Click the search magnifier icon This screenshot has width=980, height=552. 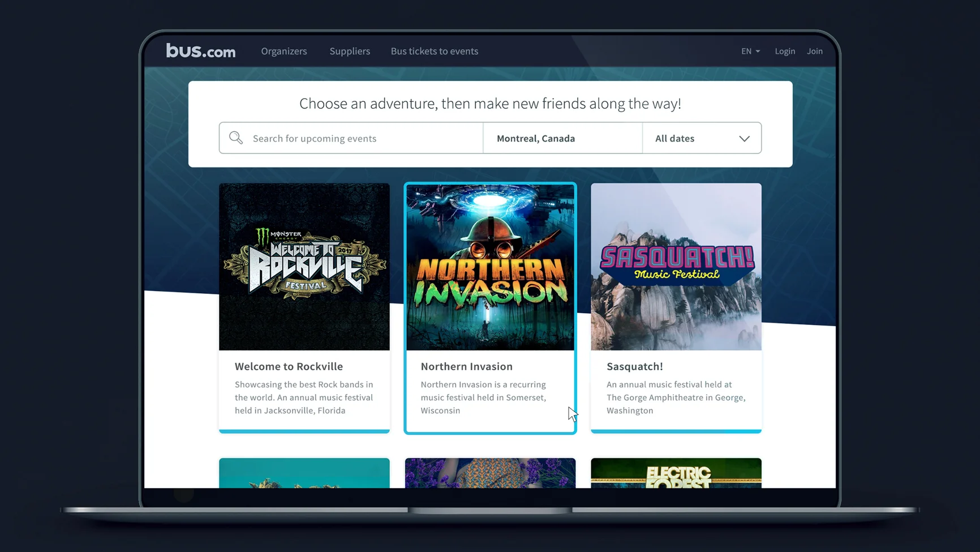pos(236,138)
